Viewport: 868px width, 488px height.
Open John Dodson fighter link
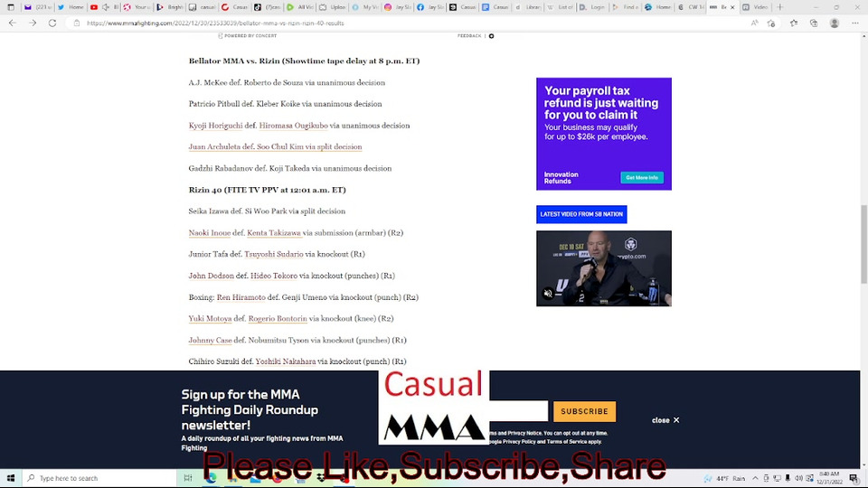pos(211,276)
